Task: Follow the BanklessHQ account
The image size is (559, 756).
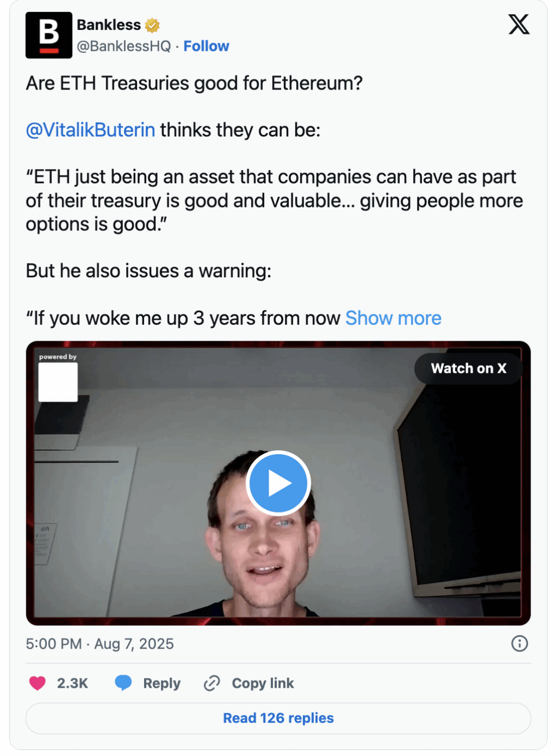Action: coord(206,46)
